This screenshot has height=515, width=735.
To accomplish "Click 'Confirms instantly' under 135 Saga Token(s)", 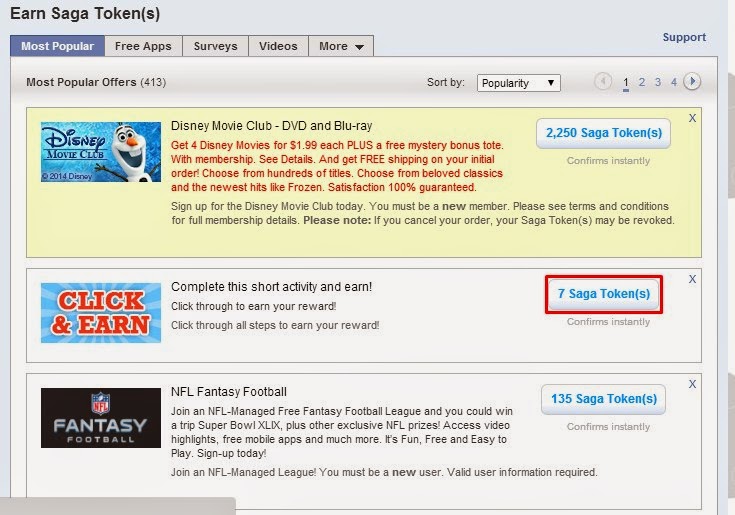I will coord(608,427).
